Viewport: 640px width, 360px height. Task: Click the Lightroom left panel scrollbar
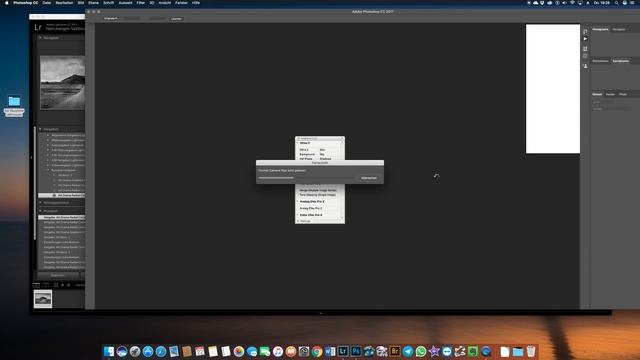click(35, 183)
